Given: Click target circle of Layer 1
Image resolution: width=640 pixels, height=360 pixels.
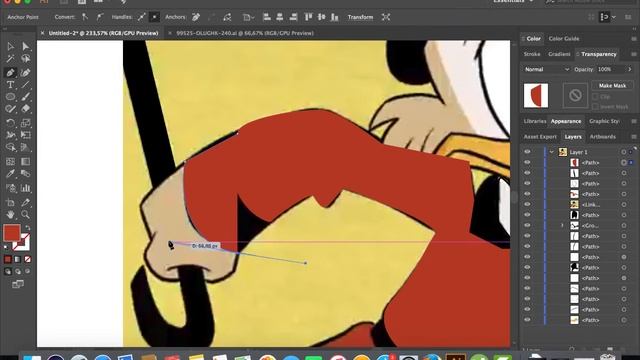Looking at the screenshot, I should point(623,152).
